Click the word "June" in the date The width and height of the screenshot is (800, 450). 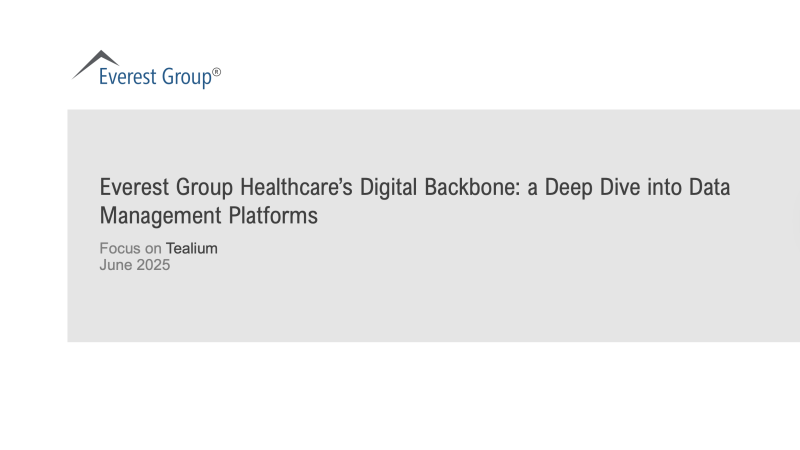(x=115, y=265)
